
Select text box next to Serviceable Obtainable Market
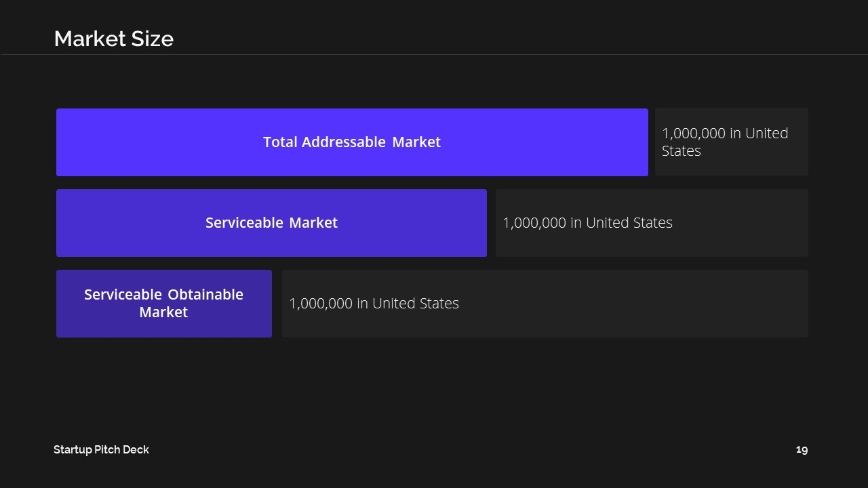[x=545, y=304]
